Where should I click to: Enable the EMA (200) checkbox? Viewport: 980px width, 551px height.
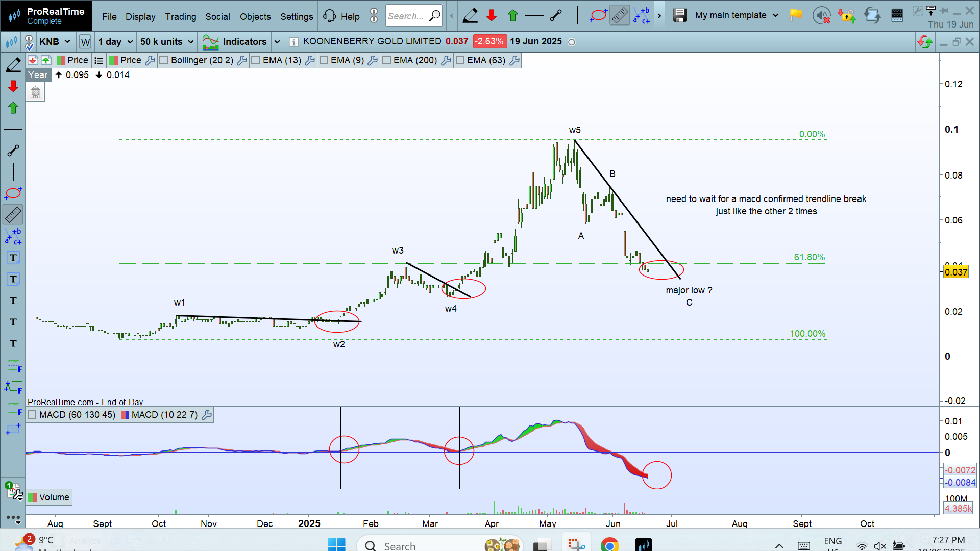pyautogui.click(x=386, y=60)
